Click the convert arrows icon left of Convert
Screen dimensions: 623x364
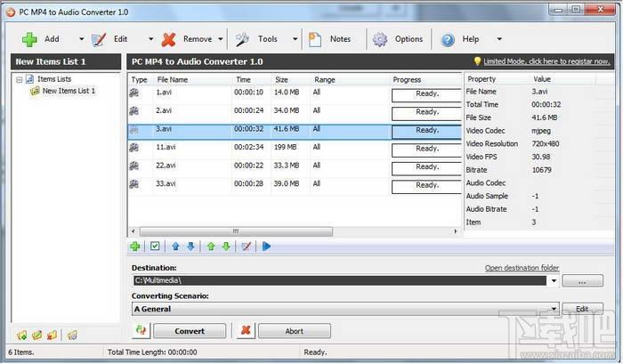[x=141, y=330]
